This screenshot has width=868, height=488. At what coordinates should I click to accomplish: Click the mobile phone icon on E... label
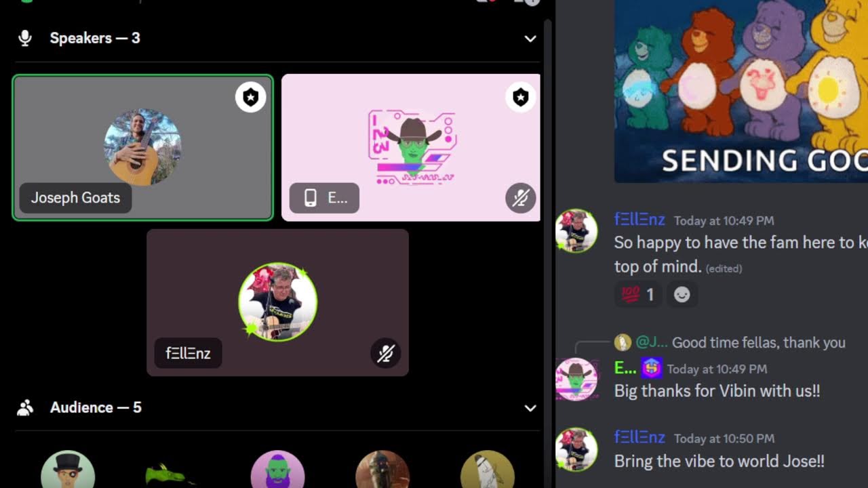tap(311, 198)
